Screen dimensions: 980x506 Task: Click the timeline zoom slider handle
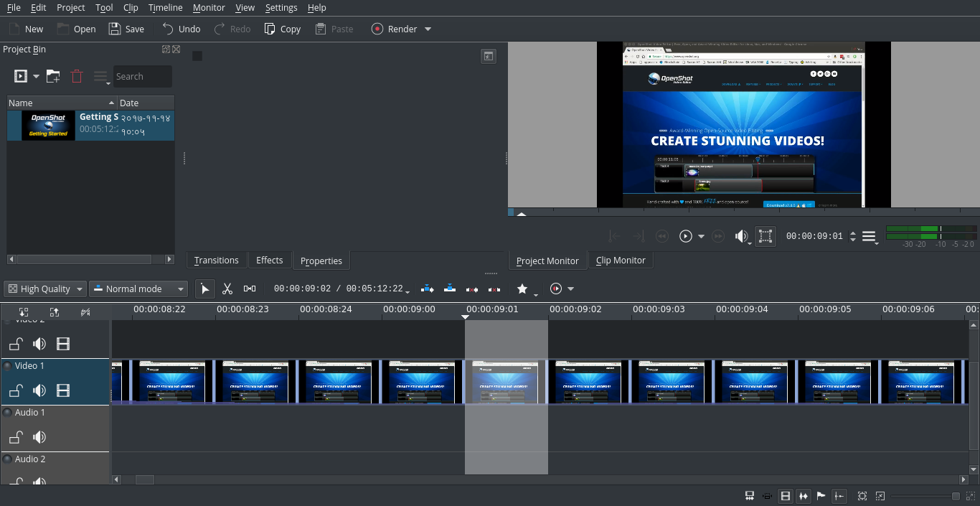(956, 496)
